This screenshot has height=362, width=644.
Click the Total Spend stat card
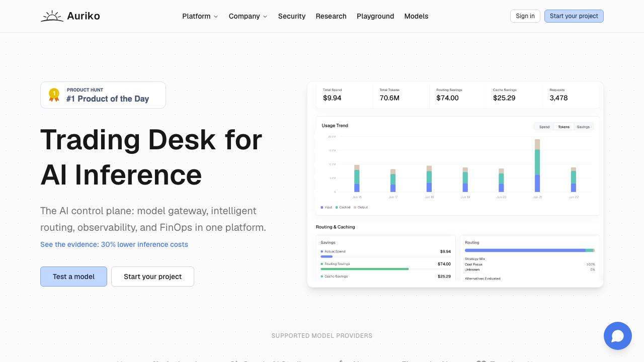coord(344,95)
